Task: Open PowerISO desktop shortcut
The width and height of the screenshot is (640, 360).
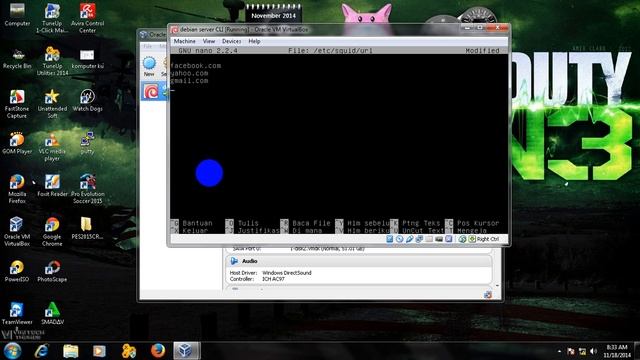Action: tap(17, 271)
